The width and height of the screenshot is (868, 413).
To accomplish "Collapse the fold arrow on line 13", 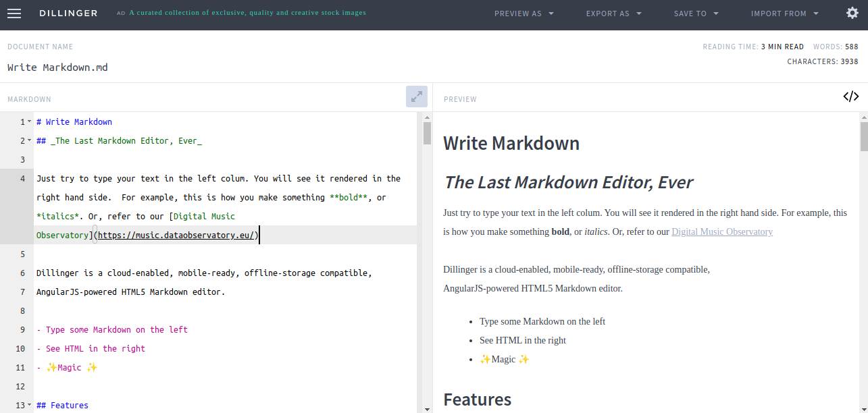I will [29, 405].
